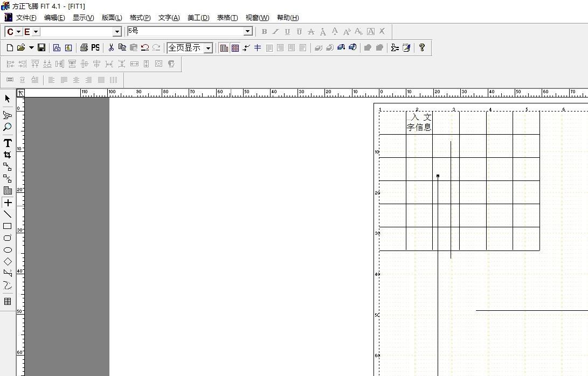This screenshot has height=376, width=588.
Task: Open the 全页显示 zoom dropdown
Action: coord(209,48)
